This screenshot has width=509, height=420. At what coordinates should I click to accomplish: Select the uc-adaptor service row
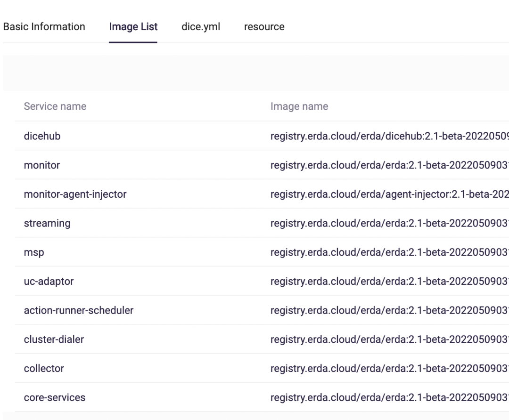[262, 281]
